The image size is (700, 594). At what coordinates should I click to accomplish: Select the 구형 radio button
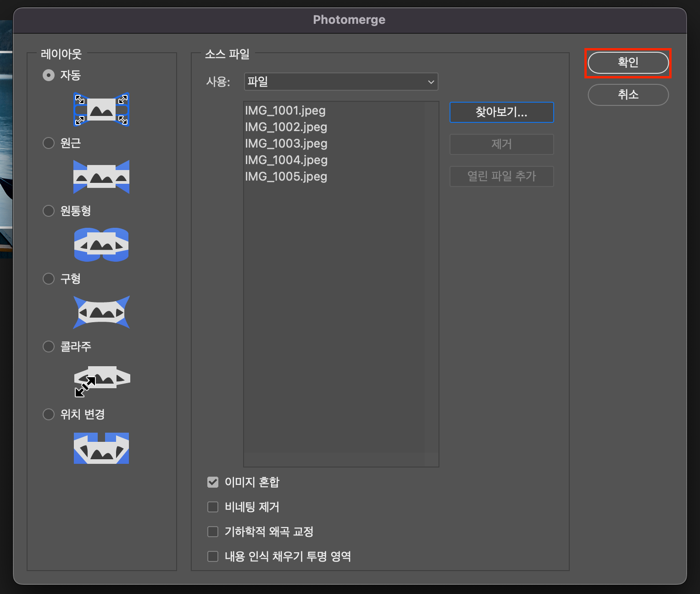[49, 279]
